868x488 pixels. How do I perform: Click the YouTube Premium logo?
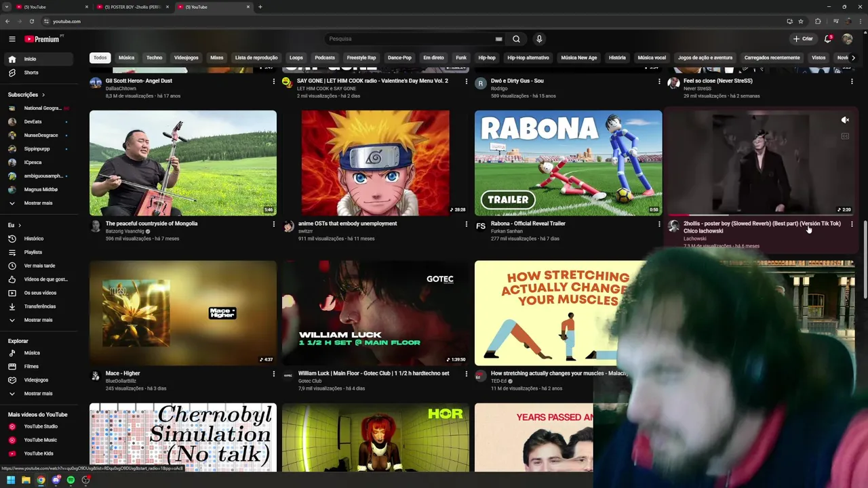tap(42, 39)
